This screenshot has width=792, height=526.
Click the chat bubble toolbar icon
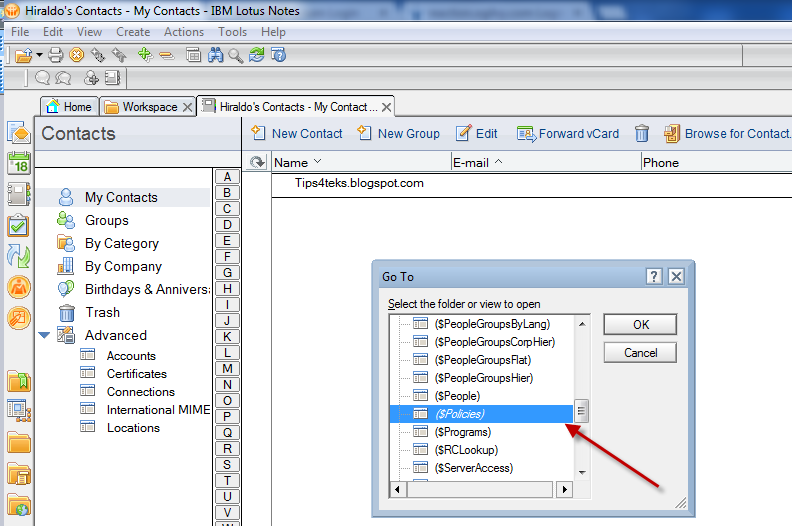(x=43, y=78)
